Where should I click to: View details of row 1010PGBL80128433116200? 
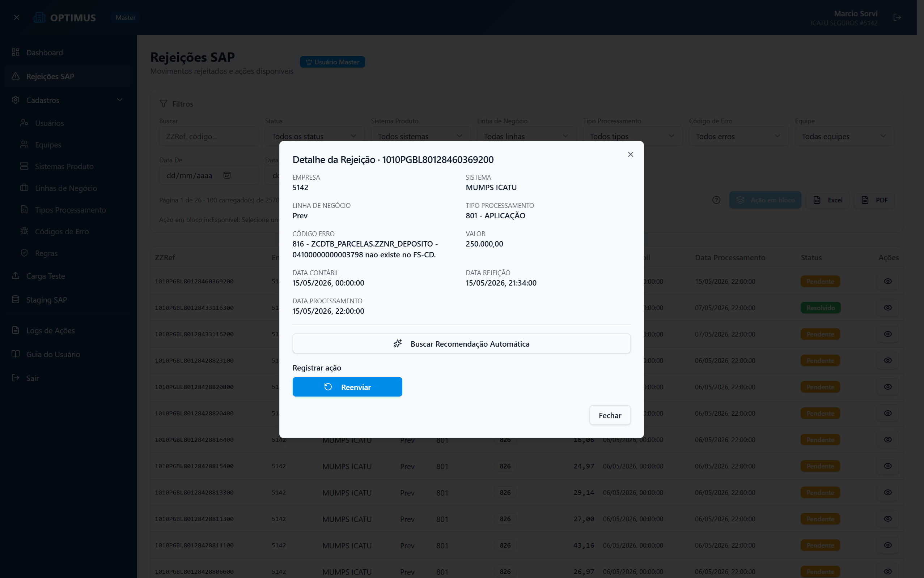pos(888,334)
